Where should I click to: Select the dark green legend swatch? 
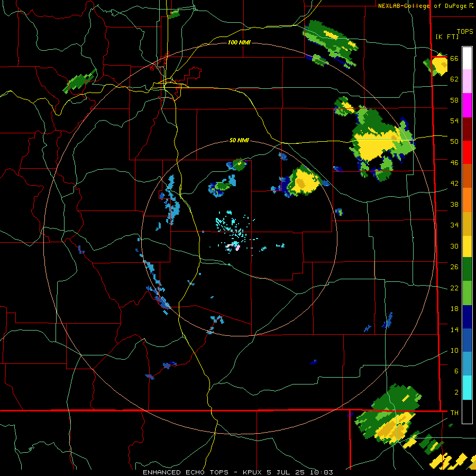467,269
